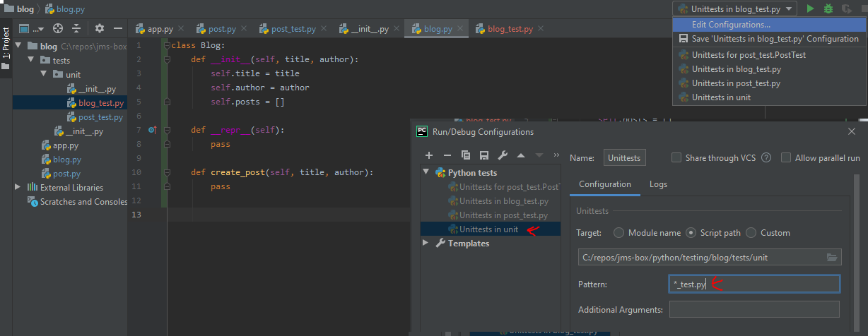Select the Configuration tab in dialog

coord(605,184)
